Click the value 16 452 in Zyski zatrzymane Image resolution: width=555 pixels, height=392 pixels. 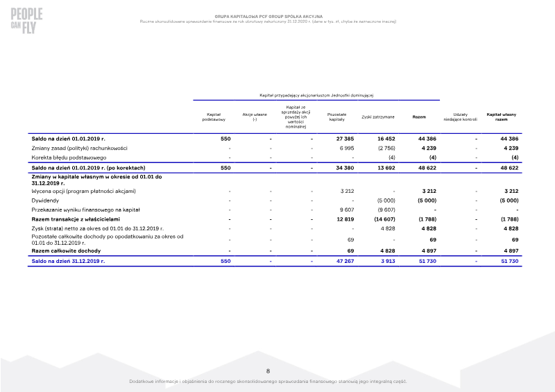[386, 139]
